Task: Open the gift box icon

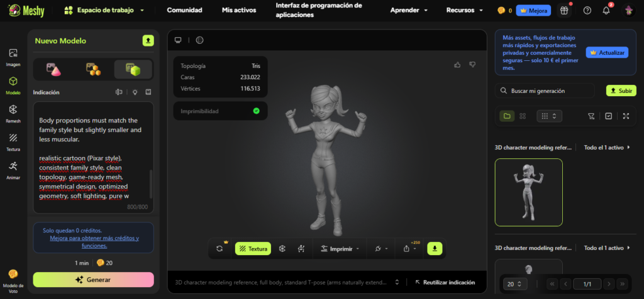Action: [x=564, y=11]
